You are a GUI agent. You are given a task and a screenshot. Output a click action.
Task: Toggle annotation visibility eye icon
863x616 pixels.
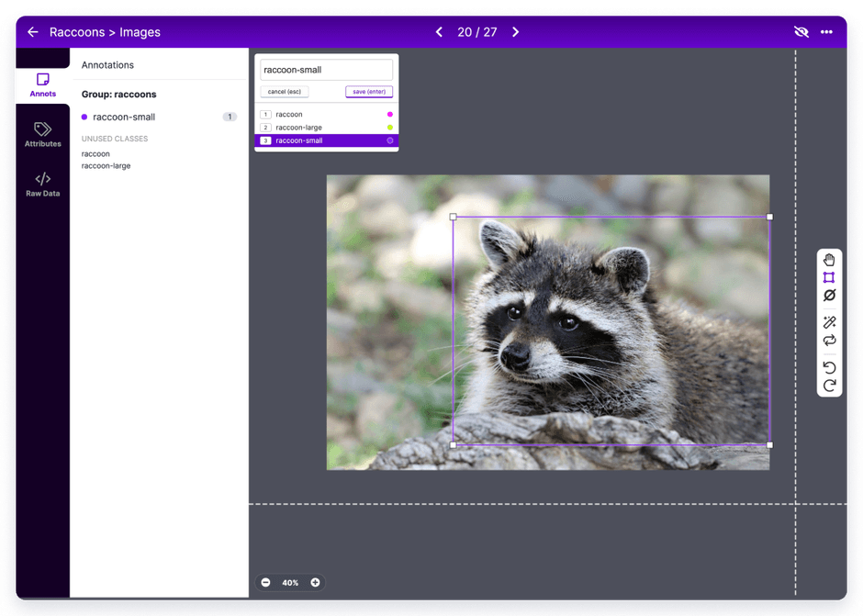tap(801, 32)
